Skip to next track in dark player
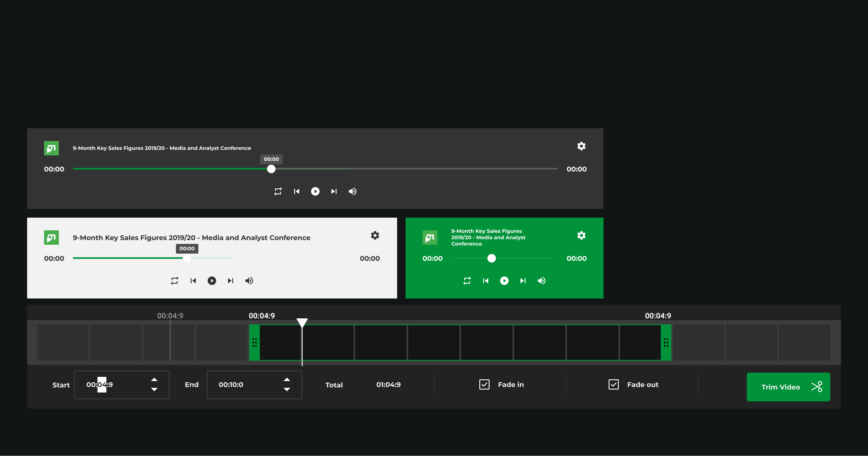This screenshot has width=868, height=456. (x=334, y=191)
